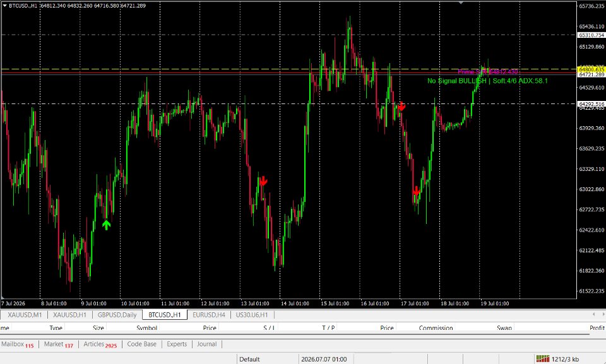Open the Journal terminal tab
Image resolution: width=606 pixels, height=364 pixels.
(207, 344)
